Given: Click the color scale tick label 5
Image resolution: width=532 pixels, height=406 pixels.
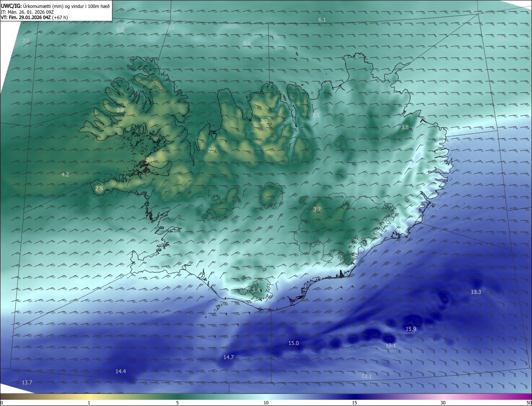Looking at the screenshot, I should point(177,403).
